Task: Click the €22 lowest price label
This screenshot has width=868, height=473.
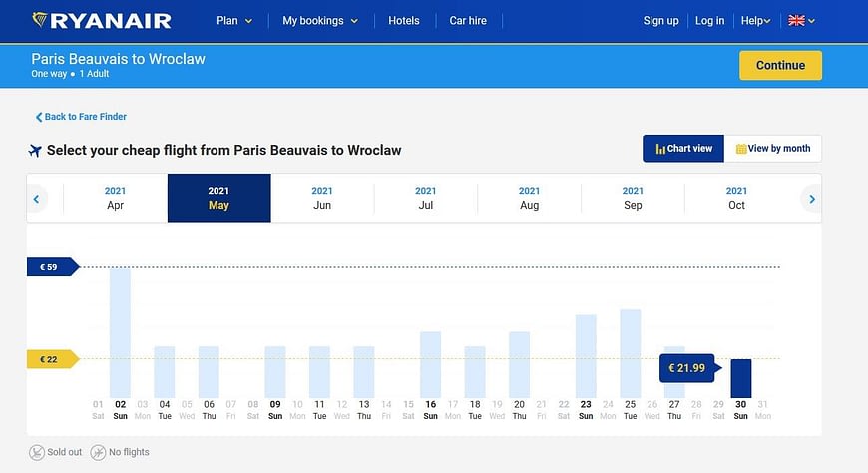Action: pos(53,359)
